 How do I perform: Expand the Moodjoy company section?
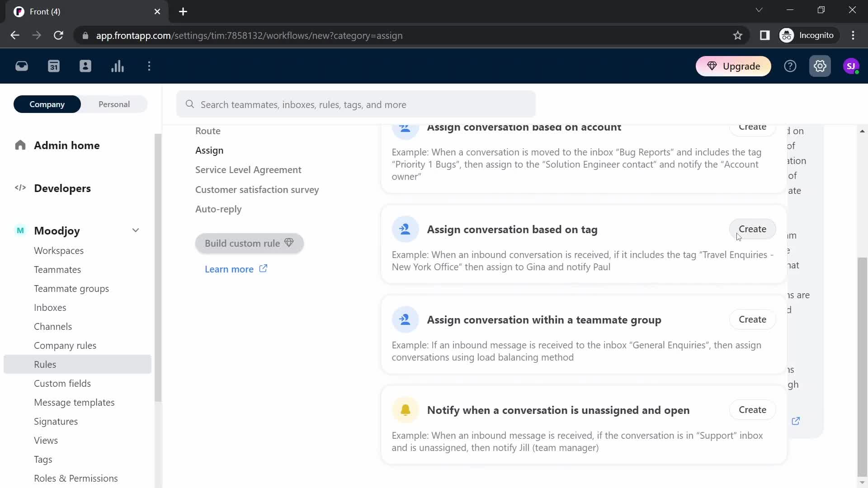[x=135, y=230]
